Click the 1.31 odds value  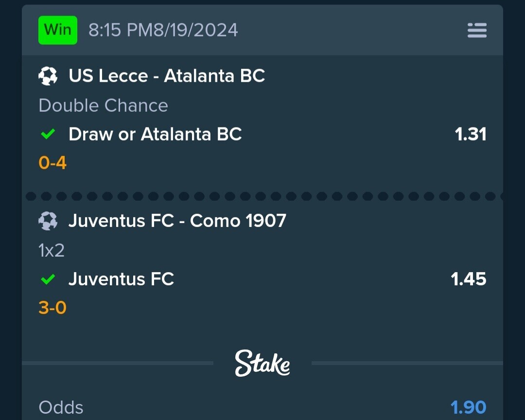[471, 134]
